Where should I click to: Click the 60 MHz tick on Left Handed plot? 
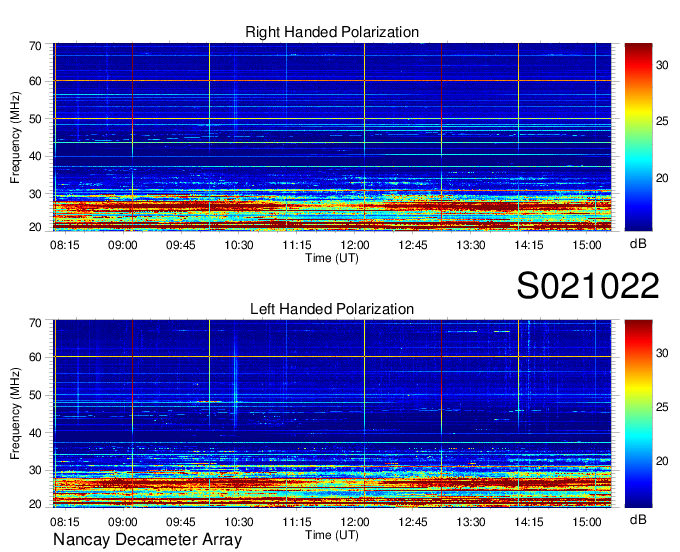pyautogui.click(x=35, y=357)
